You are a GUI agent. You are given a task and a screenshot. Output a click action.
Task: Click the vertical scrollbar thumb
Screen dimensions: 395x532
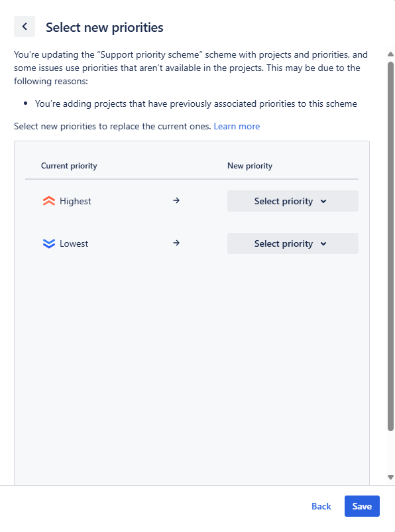pos(390,246)
